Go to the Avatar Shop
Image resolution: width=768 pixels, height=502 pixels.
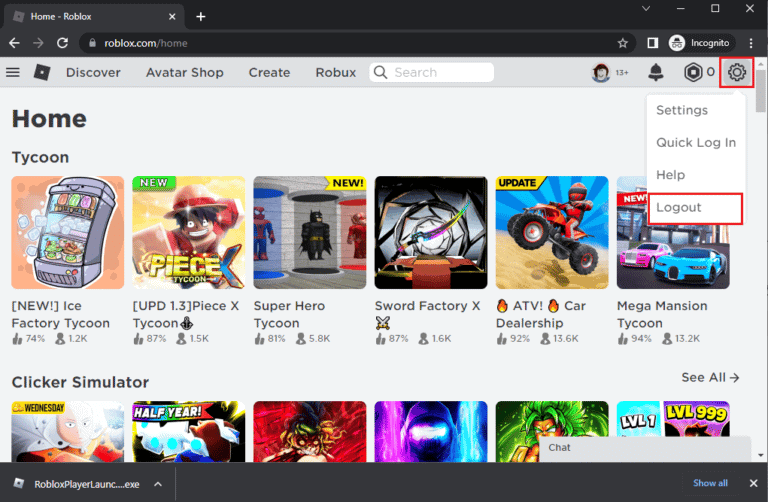[x=184, y=72]
